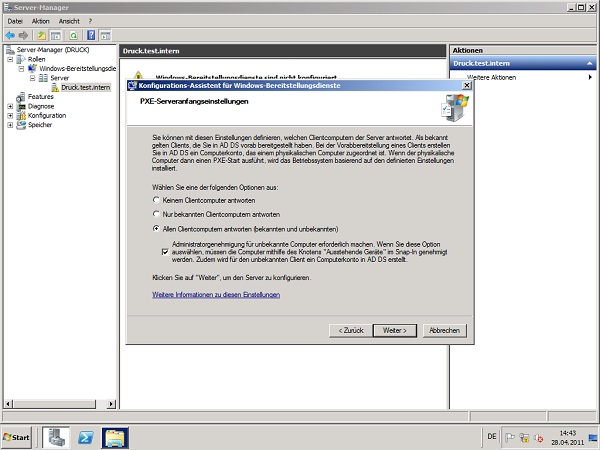The height and width of the screenshot is (450, 600).
Task: Select the Diagnose tree node
Action: coord(41,106)
